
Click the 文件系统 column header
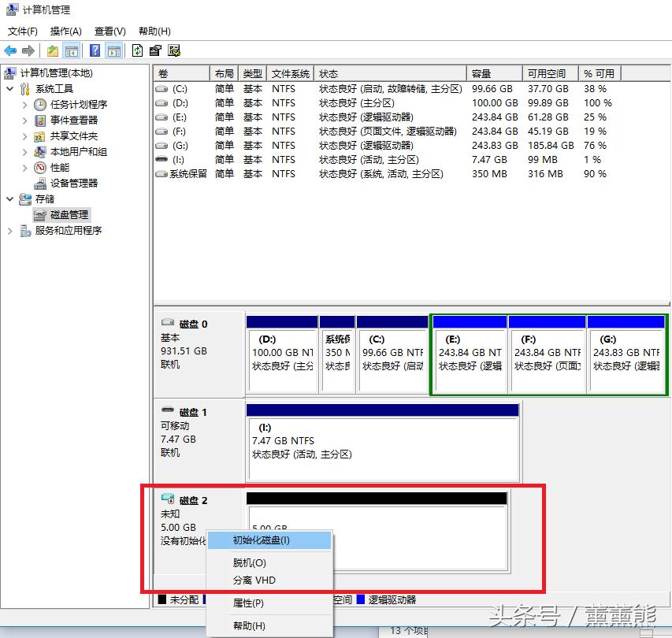tap(290, 73)
